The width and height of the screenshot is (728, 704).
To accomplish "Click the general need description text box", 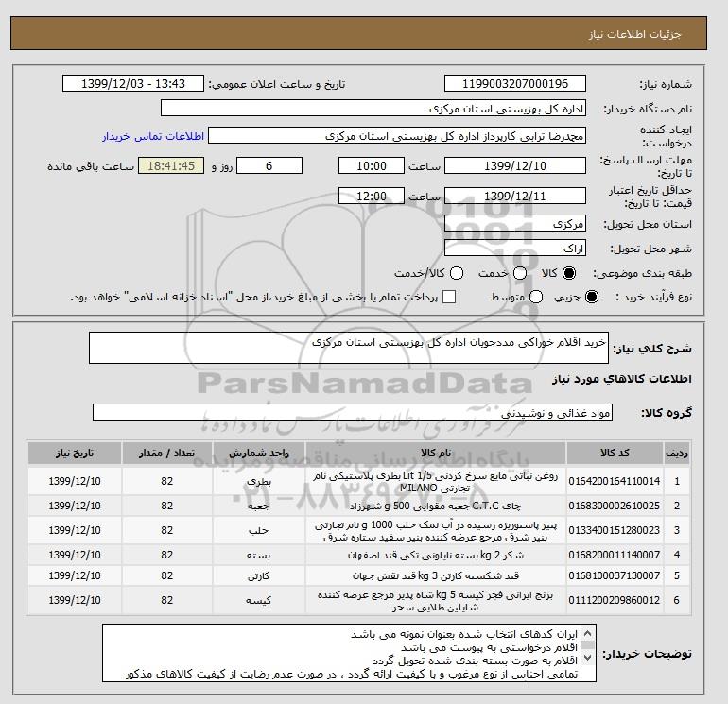I will [x=349, y=348].
